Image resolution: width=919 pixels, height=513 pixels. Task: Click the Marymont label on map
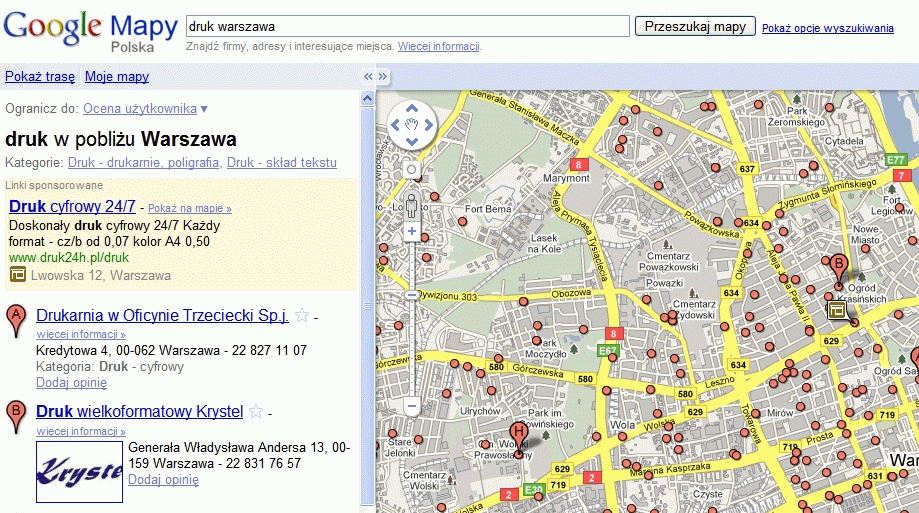point(566,178)
